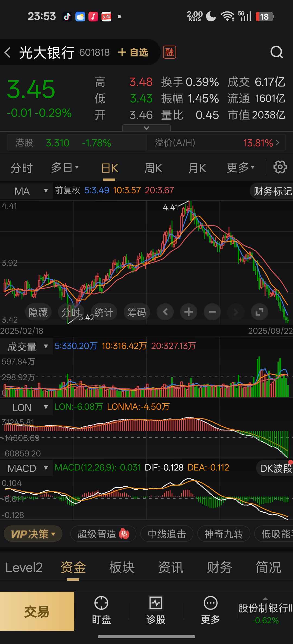Expand chart to fullscreen icon

click(x=259, y=312)
